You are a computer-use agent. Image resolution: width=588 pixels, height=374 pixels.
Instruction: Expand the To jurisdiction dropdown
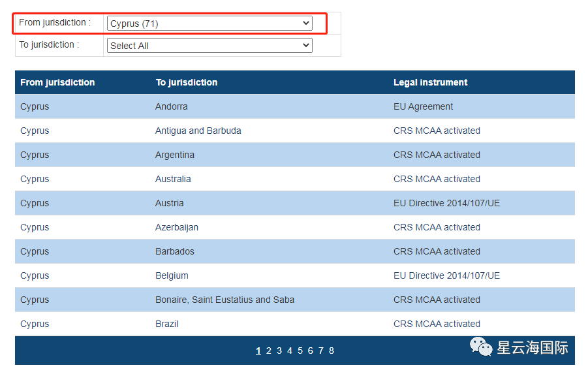209,46
